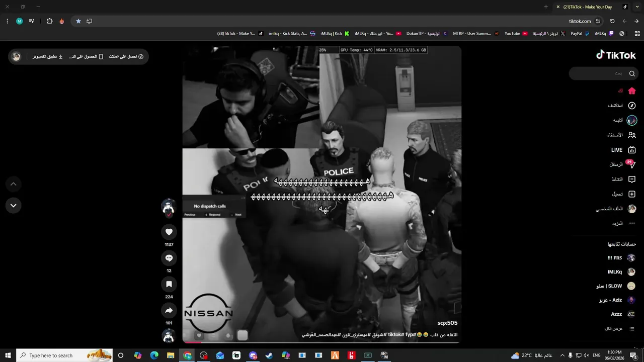Open Chrome profile M avatar

(x=19, y=21)
